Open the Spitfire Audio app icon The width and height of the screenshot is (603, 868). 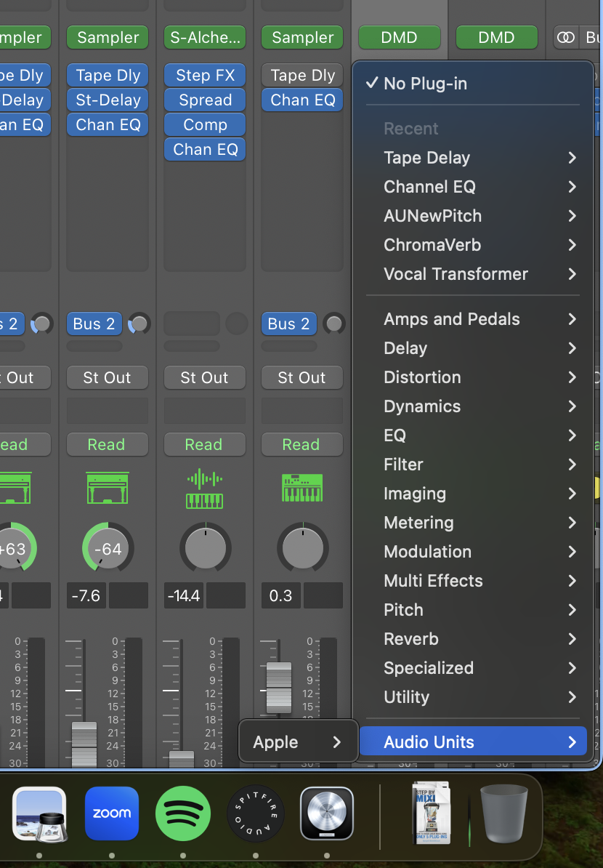point(256,813)
